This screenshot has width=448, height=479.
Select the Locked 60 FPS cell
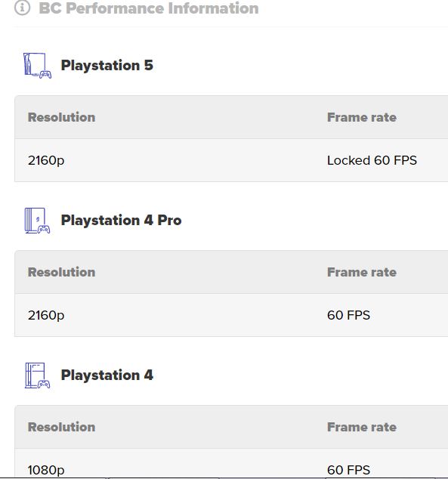tap(372, 160)
